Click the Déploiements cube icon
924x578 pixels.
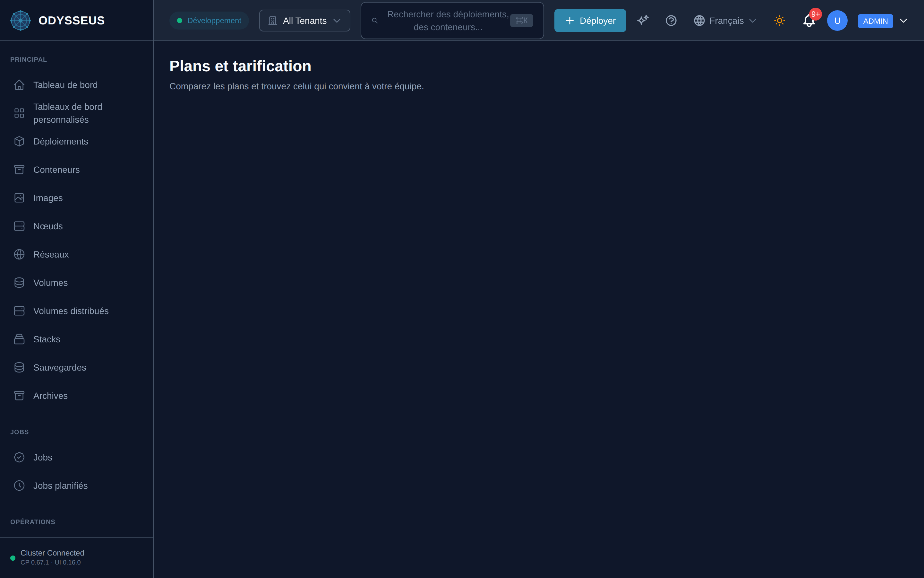click(19, 141)
